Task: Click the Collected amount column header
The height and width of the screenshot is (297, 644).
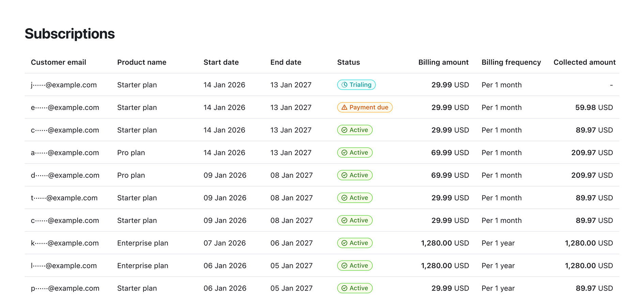Action: tap(584, 62)
